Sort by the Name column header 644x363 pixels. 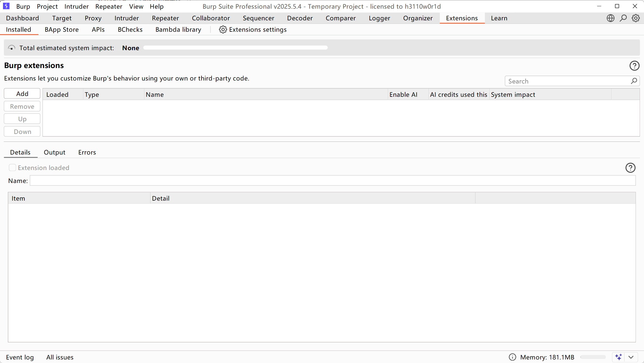coord(155,95)
